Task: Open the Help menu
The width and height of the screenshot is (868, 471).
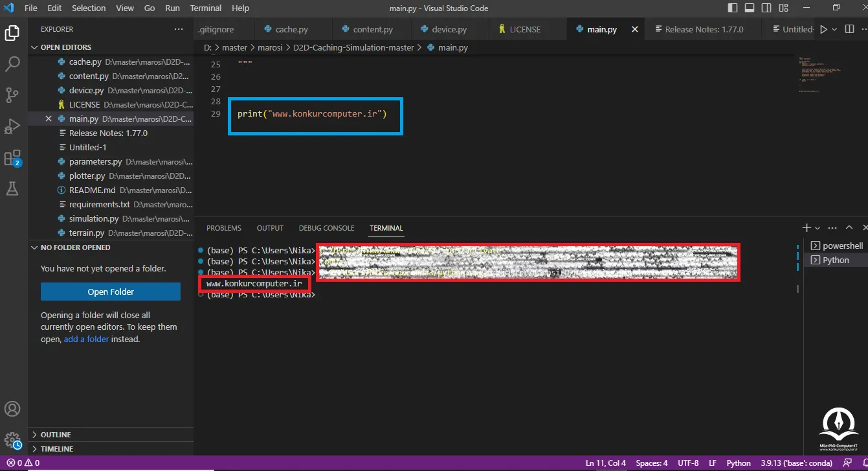Action: coord(240,8)
